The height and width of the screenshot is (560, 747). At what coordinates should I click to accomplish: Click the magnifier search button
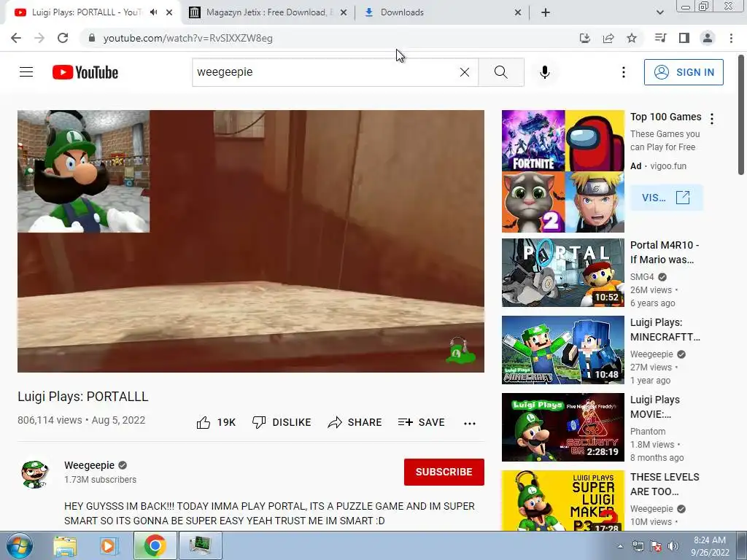[500, 72]
